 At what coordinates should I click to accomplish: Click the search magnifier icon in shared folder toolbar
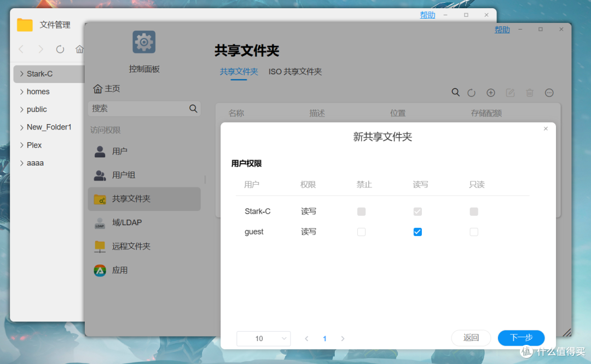pos(455,92)
